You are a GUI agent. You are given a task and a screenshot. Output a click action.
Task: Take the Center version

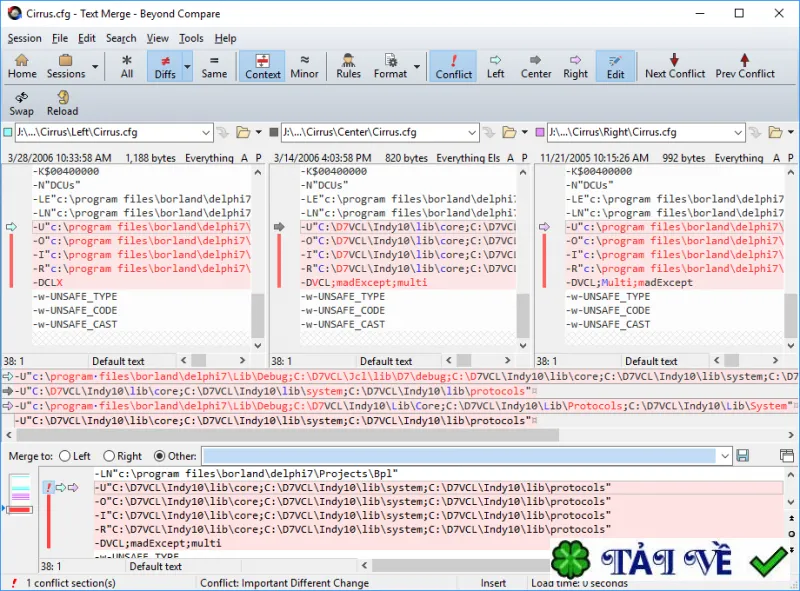point(536,66)
